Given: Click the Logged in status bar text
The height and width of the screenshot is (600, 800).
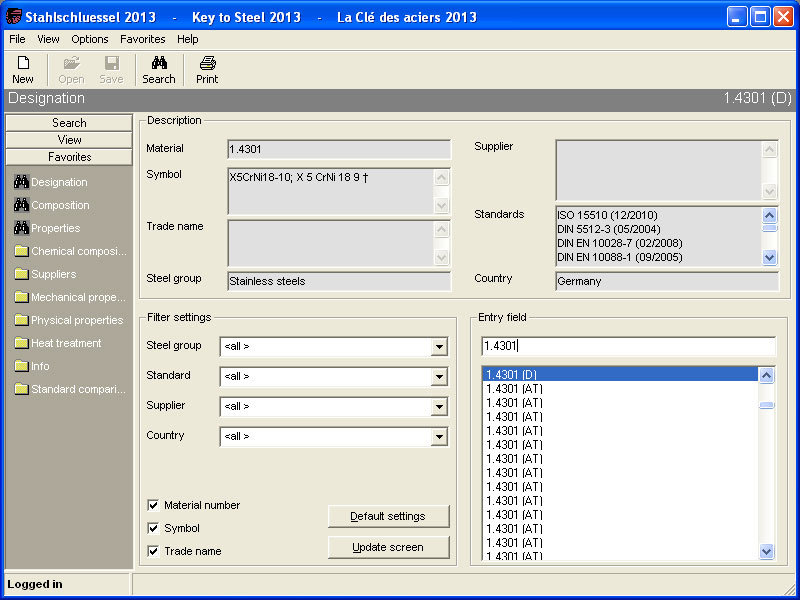Looking at the screenshot, I should click(35, 585).
